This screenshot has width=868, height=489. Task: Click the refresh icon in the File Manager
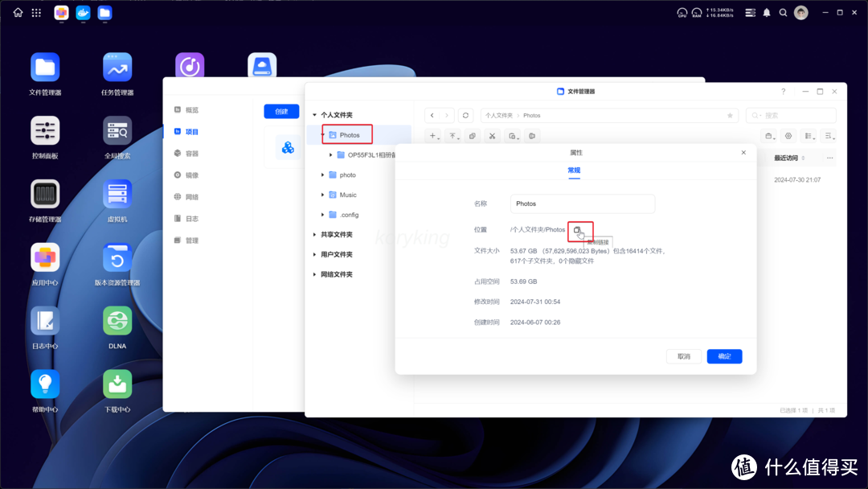click(x=465, y=116)
